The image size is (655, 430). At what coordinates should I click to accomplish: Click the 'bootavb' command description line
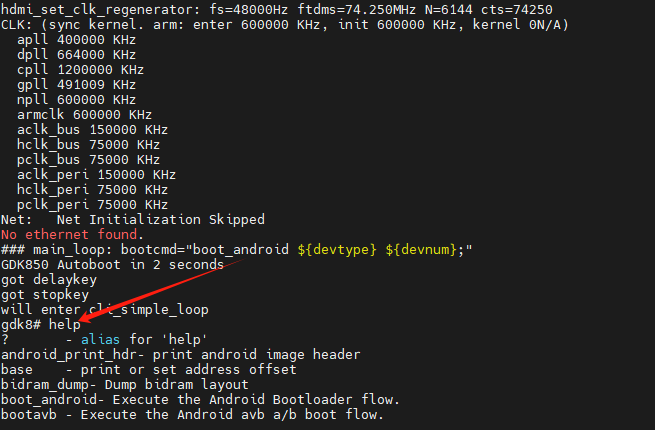[x=192, y=415]
